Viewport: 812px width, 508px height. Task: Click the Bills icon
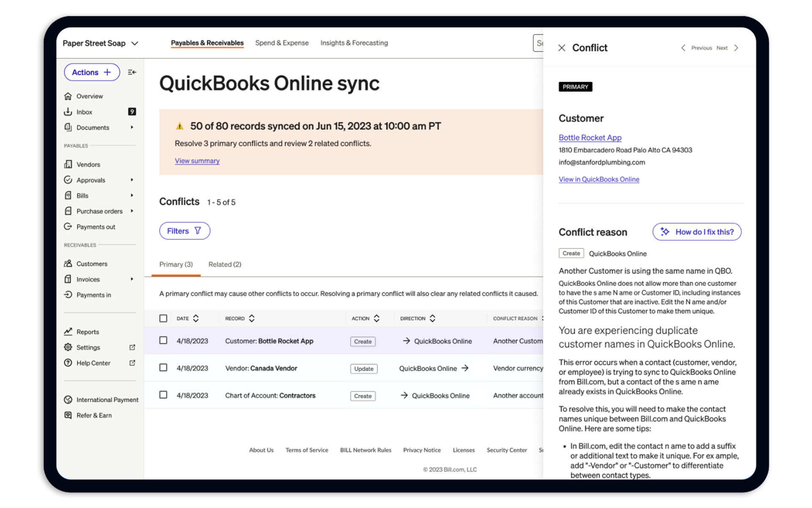click(68, 196)
